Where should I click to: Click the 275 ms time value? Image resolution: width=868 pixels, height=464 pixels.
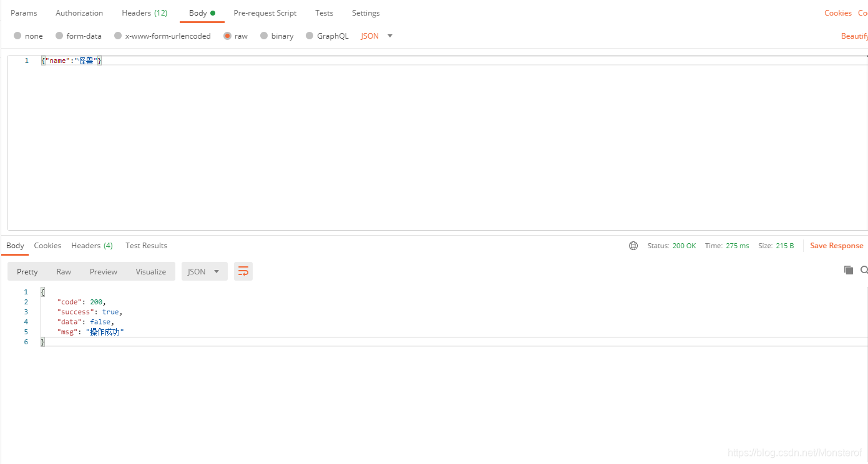pos(738,246)
